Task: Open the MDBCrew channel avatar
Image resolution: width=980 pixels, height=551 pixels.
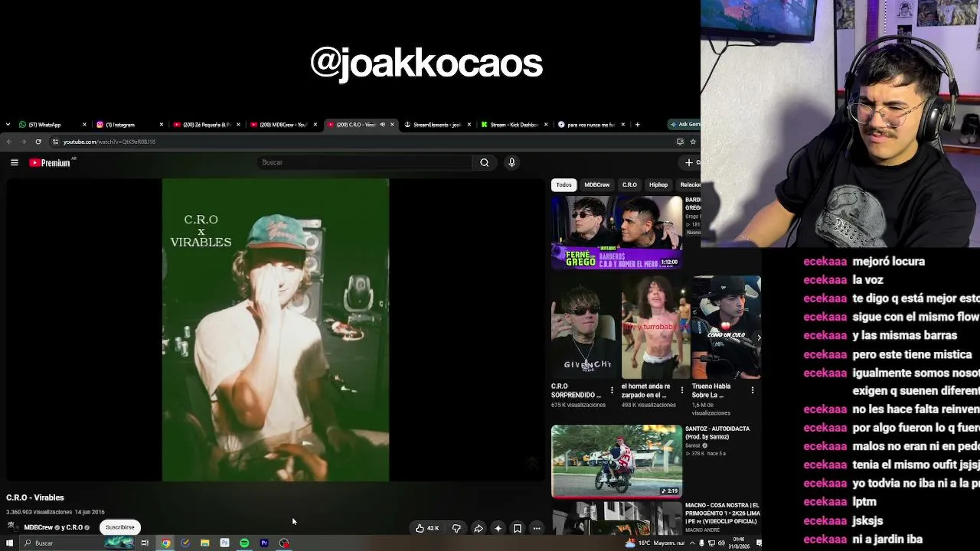Action: [x=12, y=527]
